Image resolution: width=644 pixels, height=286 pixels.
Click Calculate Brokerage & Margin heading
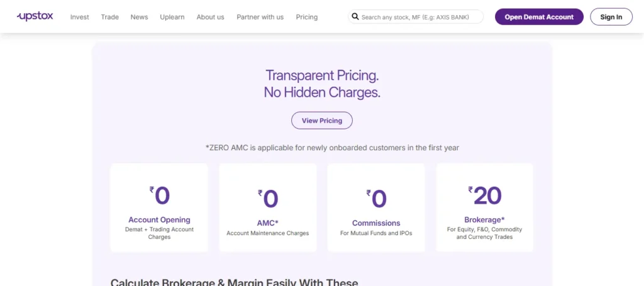coord(234,282)
